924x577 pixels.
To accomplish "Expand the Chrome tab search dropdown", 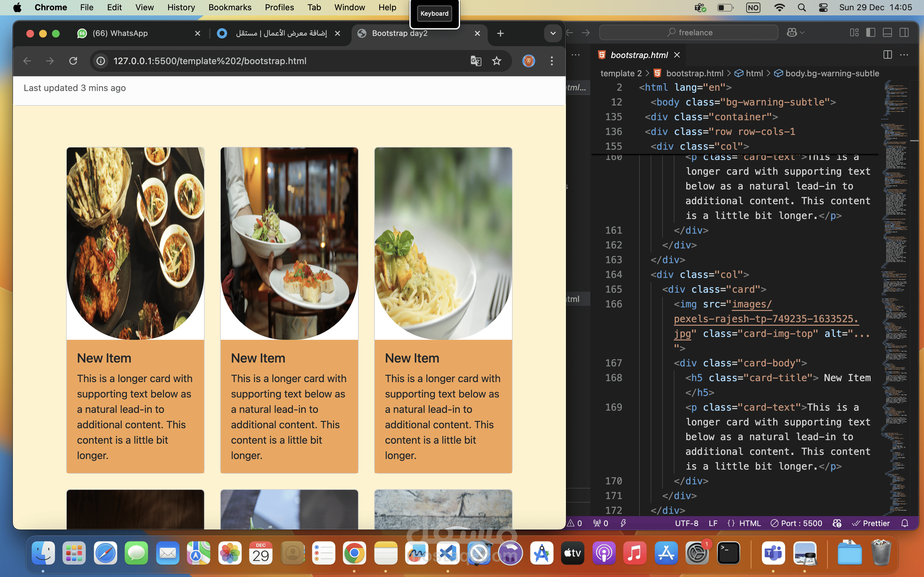I will [552, 33].
